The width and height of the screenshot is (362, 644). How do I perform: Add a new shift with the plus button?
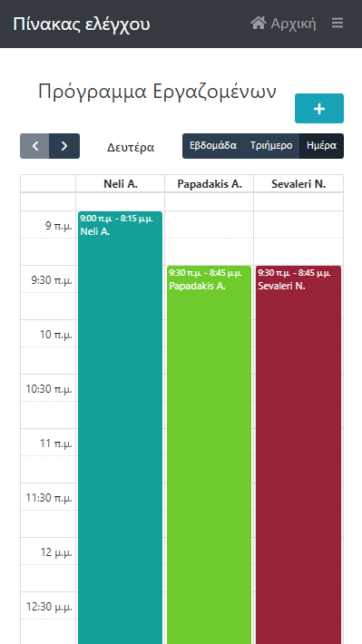[319, 109]
